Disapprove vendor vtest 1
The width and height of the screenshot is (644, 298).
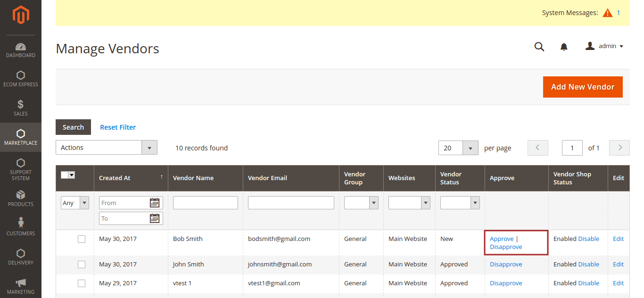506,283
